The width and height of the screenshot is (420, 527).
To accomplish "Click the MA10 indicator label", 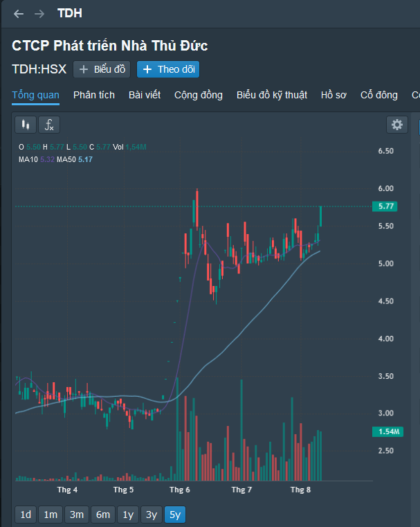I will 28,159.
